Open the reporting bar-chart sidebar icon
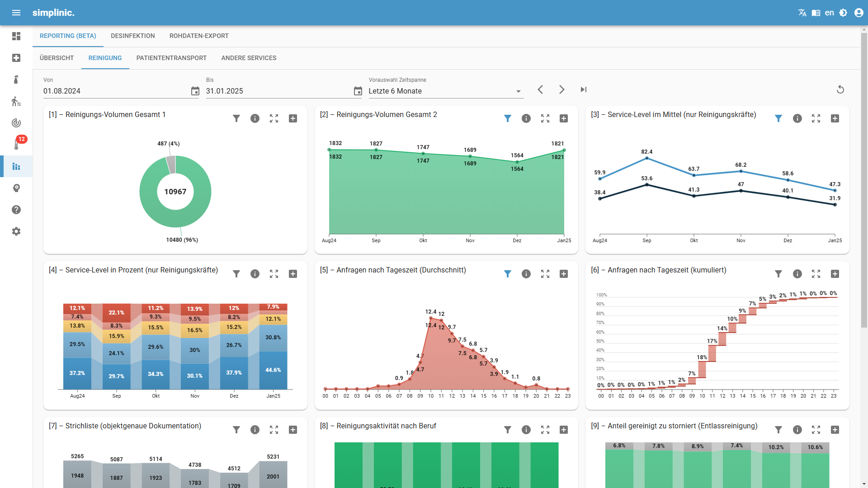Viewport: 868px width, 488px height. tap(16, 166)
